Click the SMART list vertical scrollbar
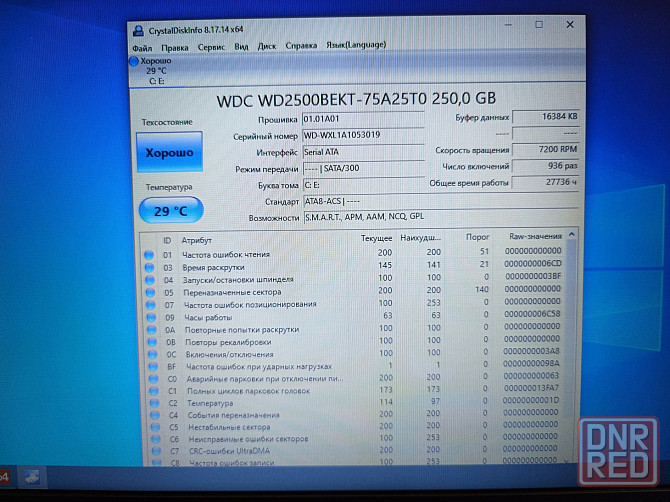 point(570,329)
